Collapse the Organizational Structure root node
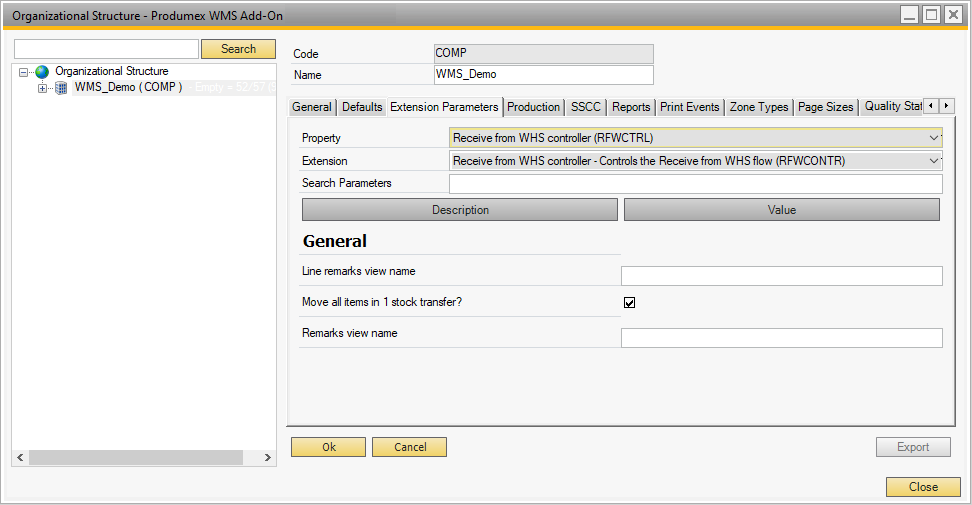The image size is (972, 505). point(24,72)
